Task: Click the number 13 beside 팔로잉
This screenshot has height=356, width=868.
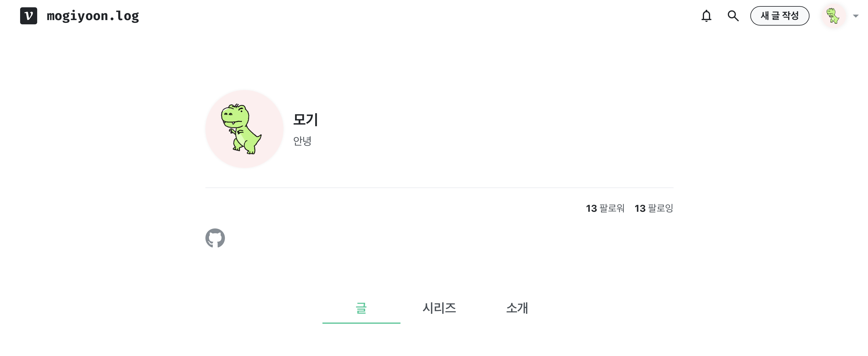Action: pos(640,209)
